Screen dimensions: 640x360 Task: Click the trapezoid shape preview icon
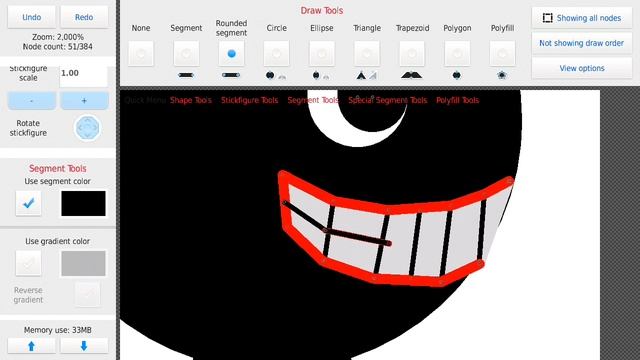point(411,75)
